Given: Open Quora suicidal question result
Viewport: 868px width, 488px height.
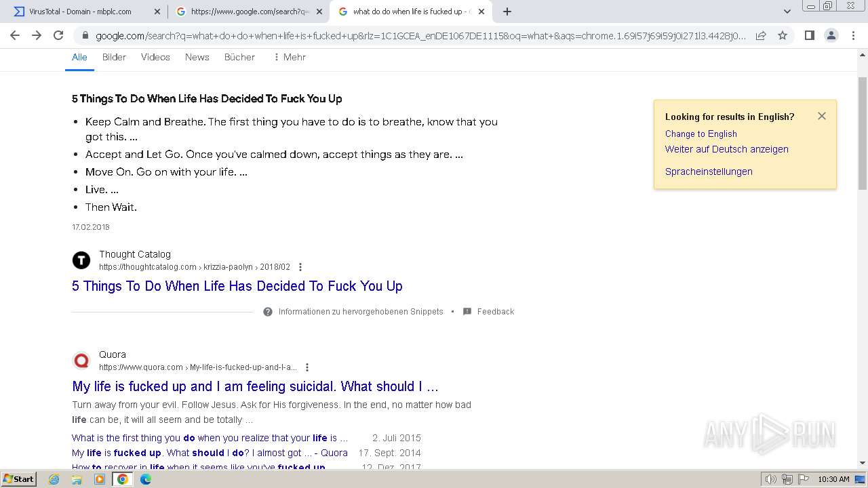Looking at the screenshot, I should coord(255,386).
